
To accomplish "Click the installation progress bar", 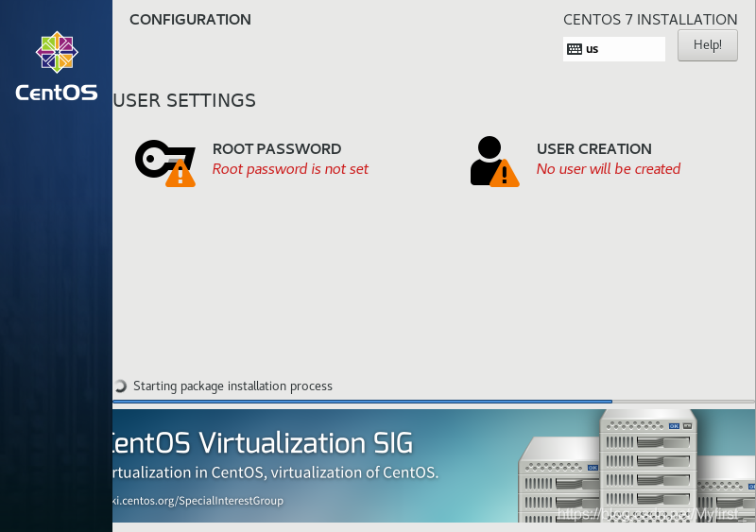I will pyautogui.click(x=434, y=402).
